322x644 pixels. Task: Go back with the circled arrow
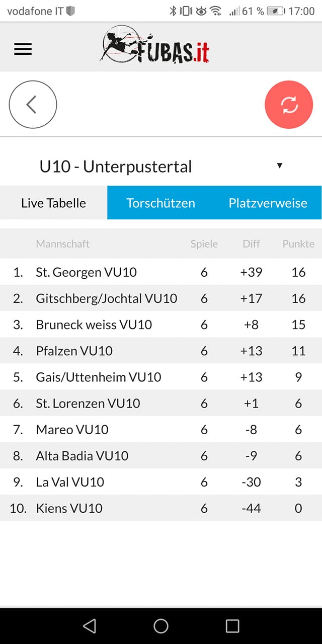[33, 105]
